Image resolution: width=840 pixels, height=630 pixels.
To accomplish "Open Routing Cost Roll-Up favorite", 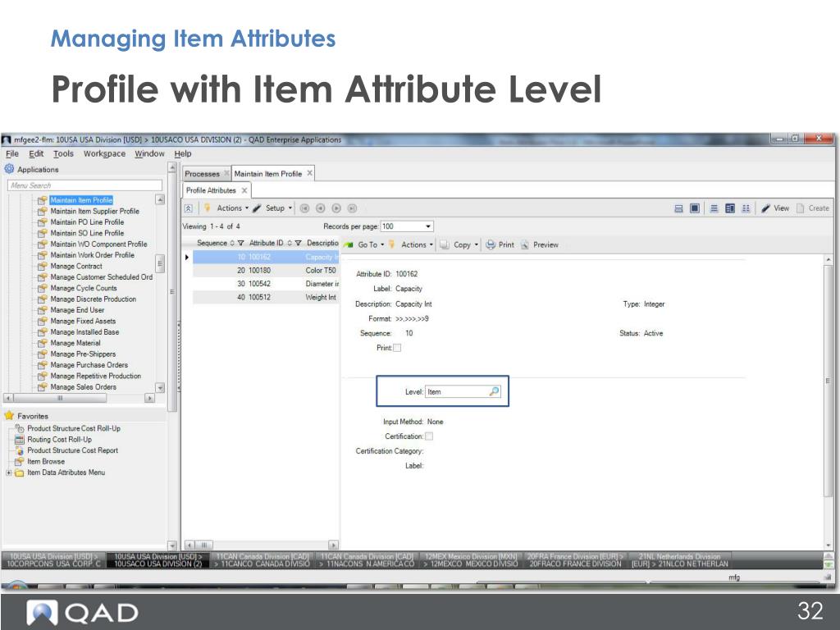I will coord(59,440).
